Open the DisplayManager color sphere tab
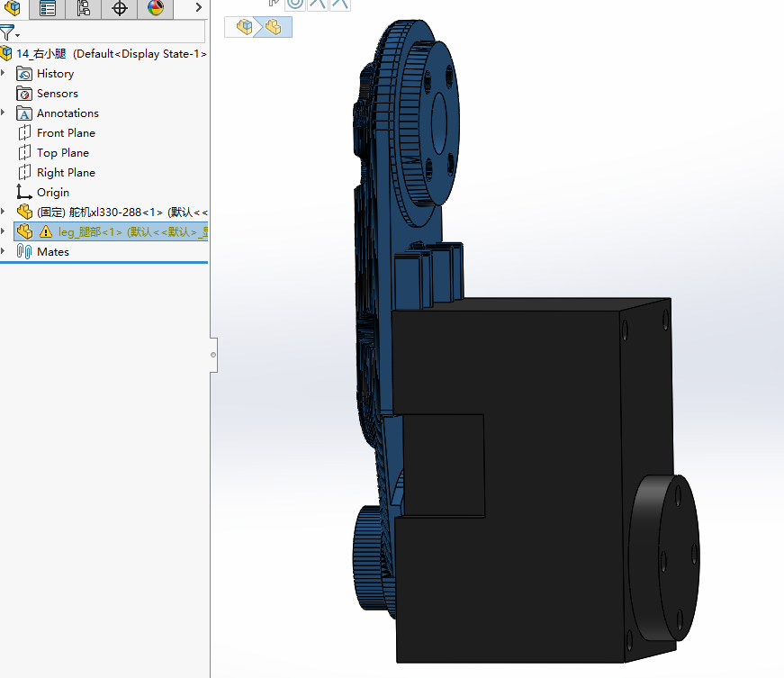784x678 pixels. (x=156, y=8)
